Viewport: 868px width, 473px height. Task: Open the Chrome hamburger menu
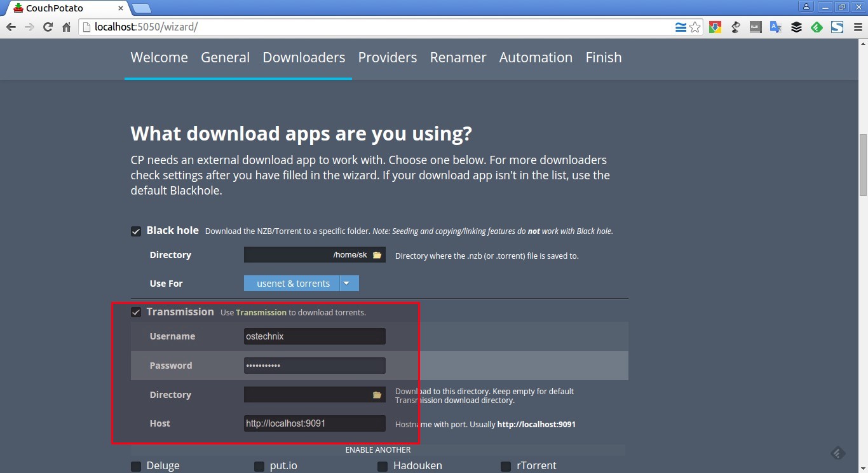(855, 27)
